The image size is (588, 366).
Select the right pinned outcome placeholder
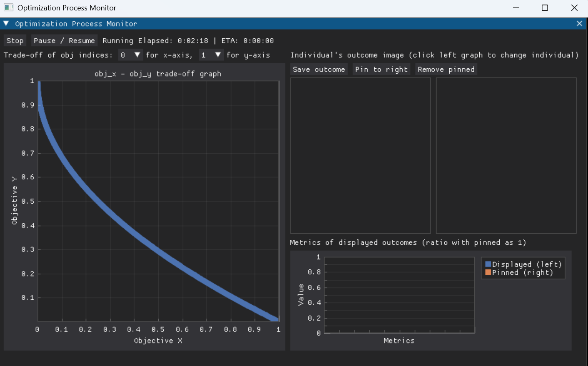click(x=506, y=155)
